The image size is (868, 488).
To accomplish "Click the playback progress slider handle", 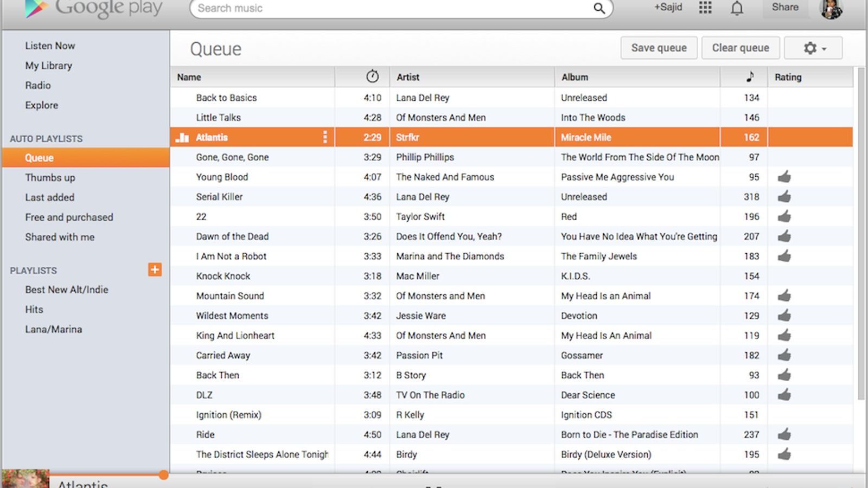I will click(163, 475).
